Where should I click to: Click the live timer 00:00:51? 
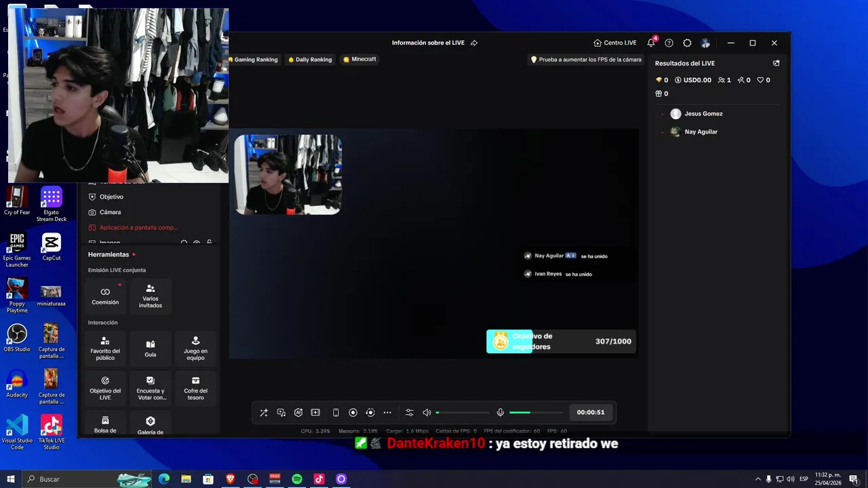point(591,412)
